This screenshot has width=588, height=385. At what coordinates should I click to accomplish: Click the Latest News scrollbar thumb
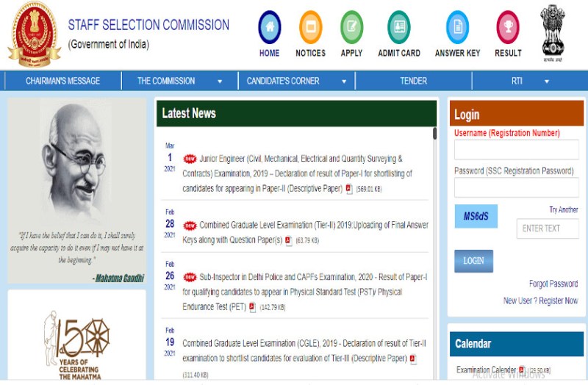pyautogui.click(x=434, y=134)
